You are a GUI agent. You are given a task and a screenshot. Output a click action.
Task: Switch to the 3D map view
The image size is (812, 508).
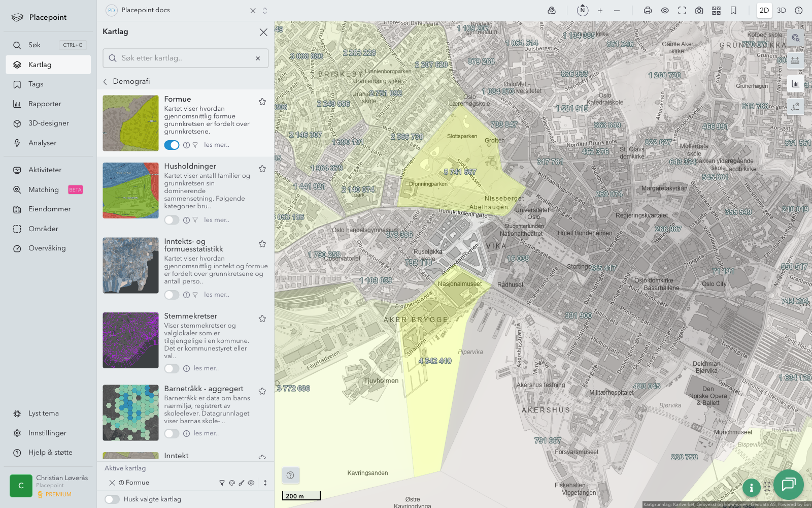(x=782, y=10)
